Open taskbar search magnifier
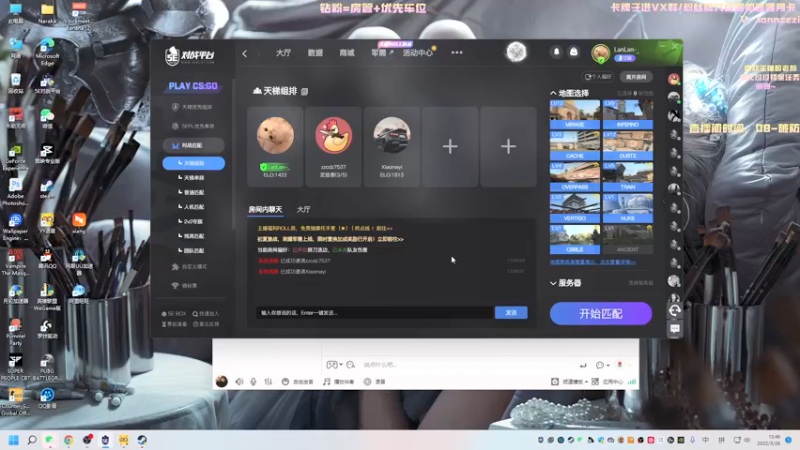Image resolution: width=800 pixels, height=450 pixels. tap(32, 440)
